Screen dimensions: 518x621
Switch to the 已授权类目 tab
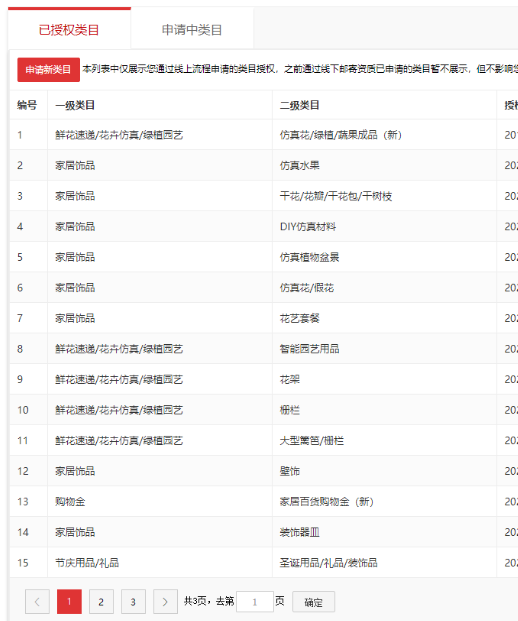[x=69, y=30]
